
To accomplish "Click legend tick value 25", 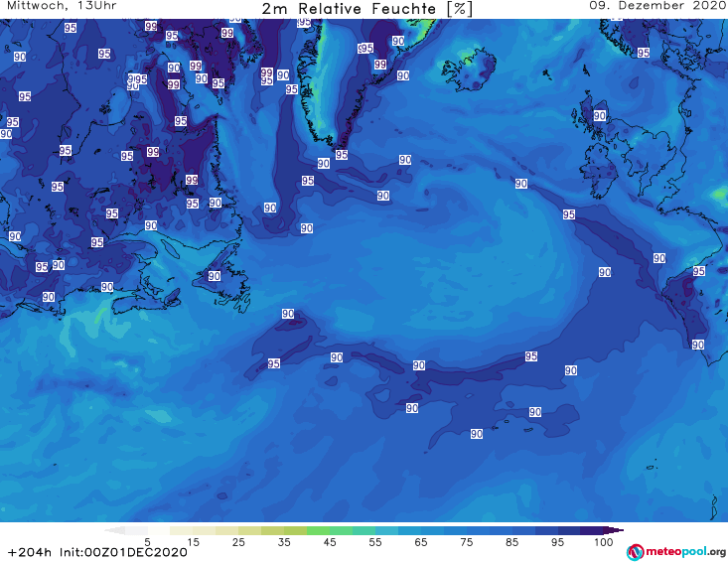I will point(238,542).
